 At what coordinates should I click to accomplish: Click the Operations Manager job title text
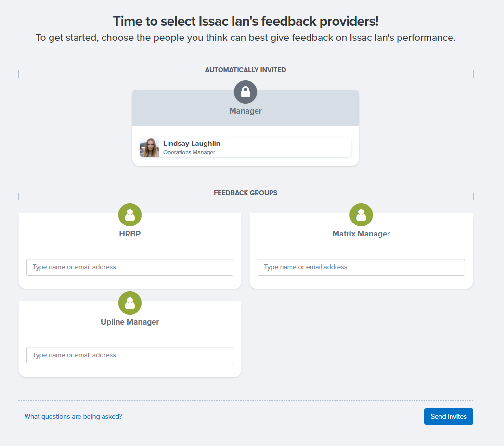click(189, 152)
